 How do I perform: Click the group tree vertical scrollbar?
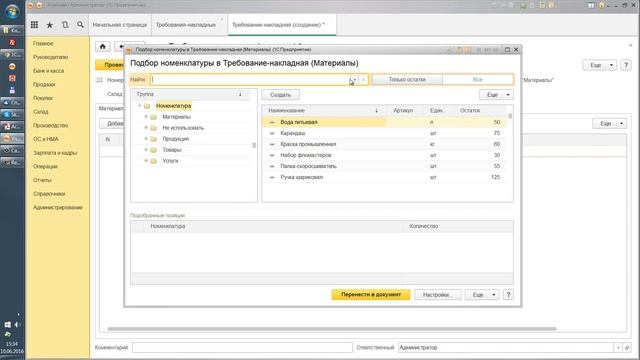tap(254, 146)
